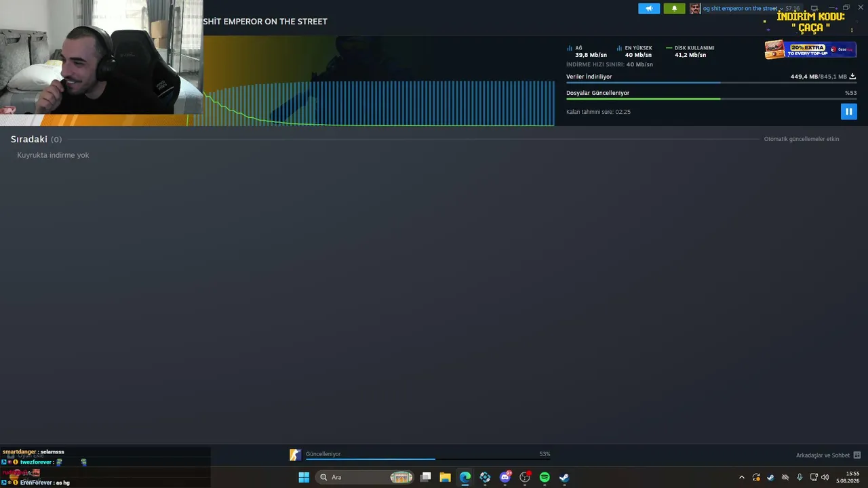Click the 449,4 MB downloaded size text
The image size is (868, 488).
pyautogui.click(x=804, y=77)
